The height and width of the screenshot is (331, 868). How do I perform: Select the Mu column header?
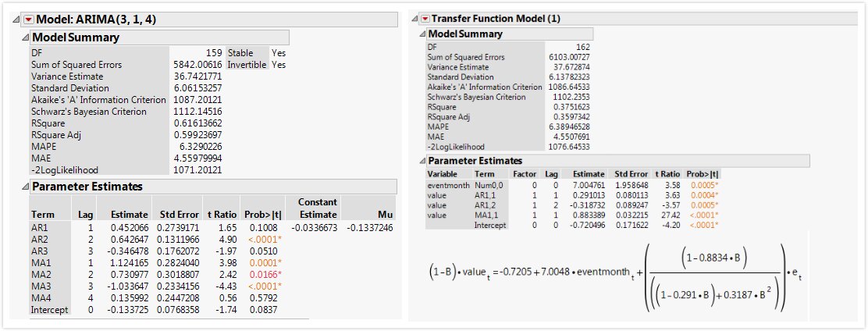click(x=383, y=214)
